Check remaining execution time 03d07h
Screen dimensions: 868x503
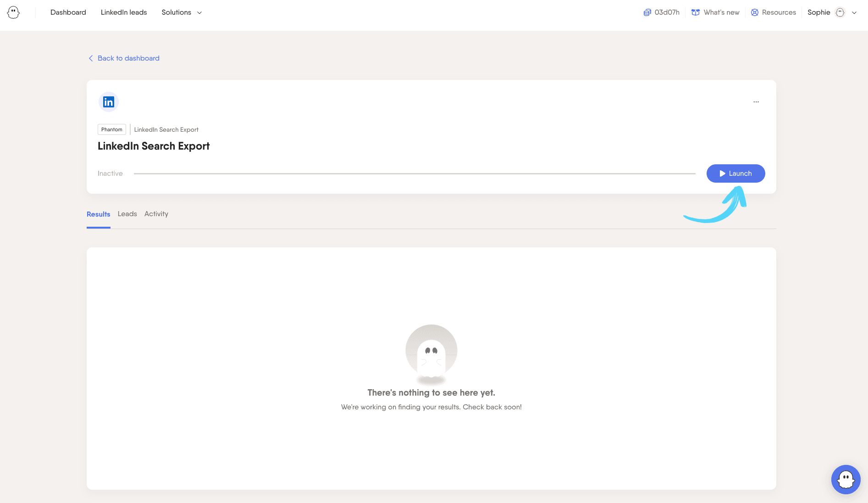coord(661,12)
